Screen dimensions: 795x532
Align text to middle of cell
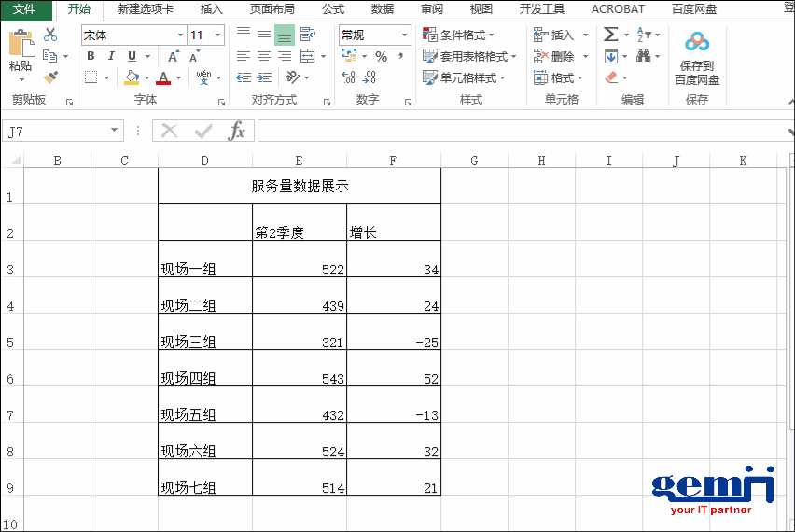[264, 35]
